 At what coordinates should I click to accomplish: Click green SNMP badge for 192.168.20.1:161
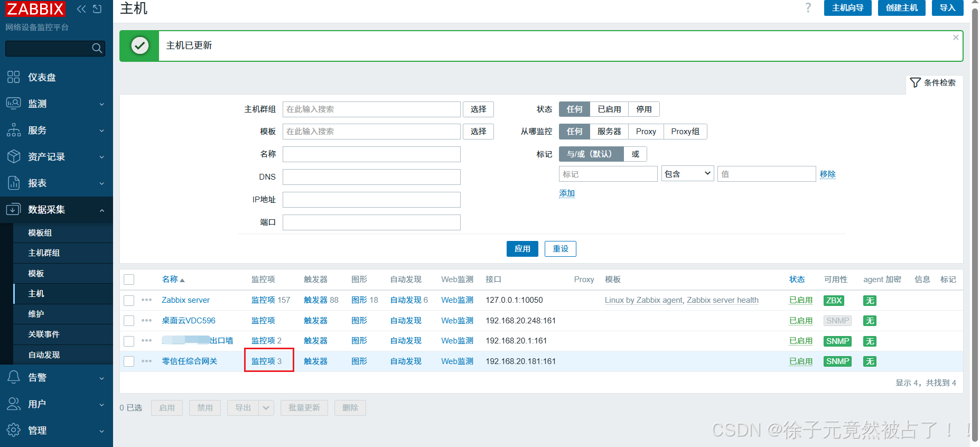pyautogui.click(x=837, y=341)
